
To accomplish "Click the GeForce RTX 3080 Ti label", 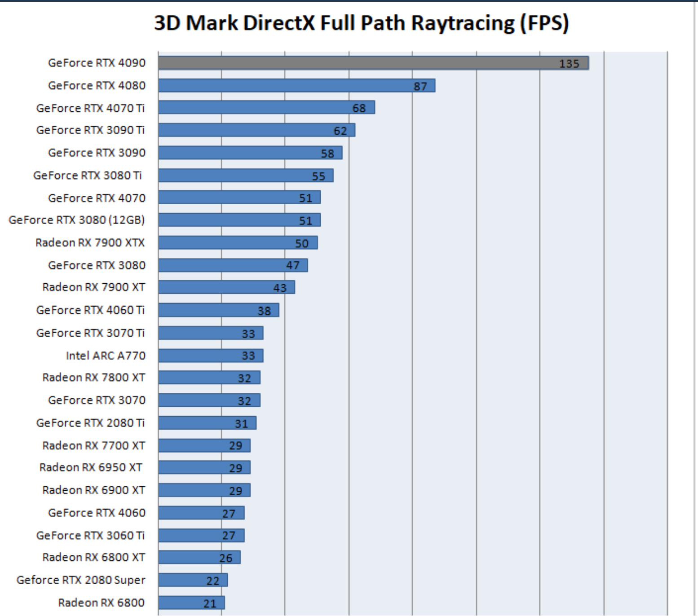I will (88, 176).
